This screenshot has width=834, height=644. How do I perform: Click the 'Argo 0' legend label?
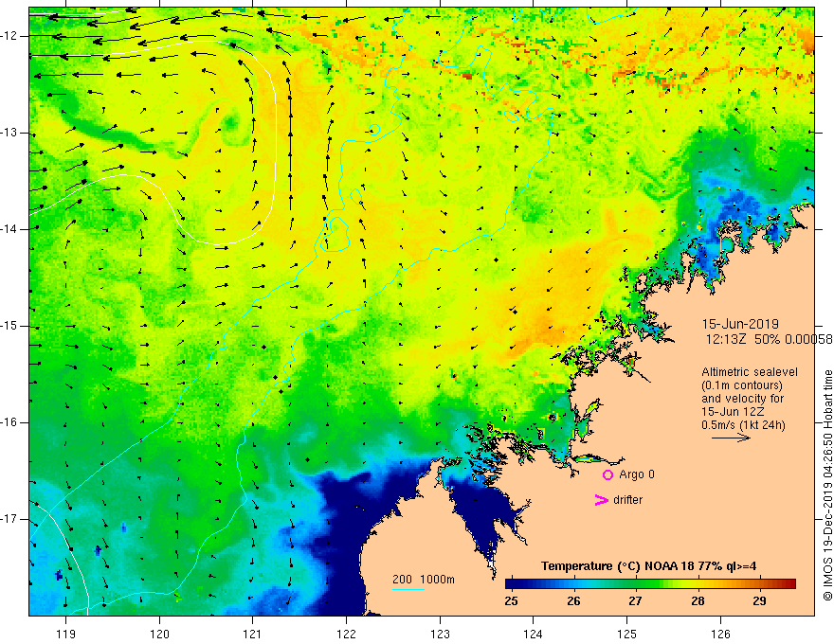637,474
